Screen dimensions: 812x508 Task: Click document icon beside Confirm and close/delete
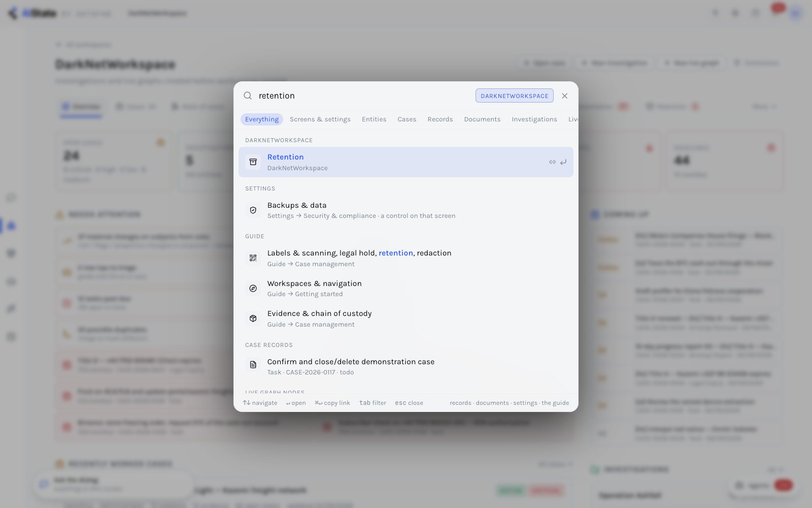tap(253, 365)
